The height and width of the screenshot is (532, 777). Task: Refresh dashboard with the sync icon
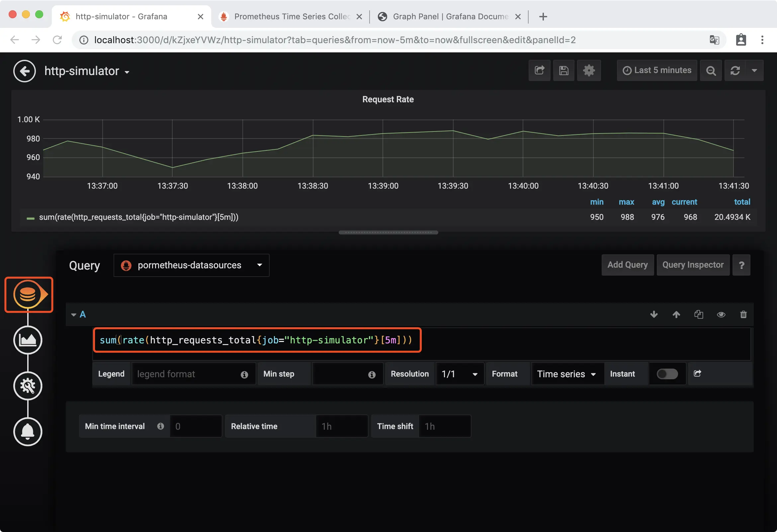click(735, 70)
